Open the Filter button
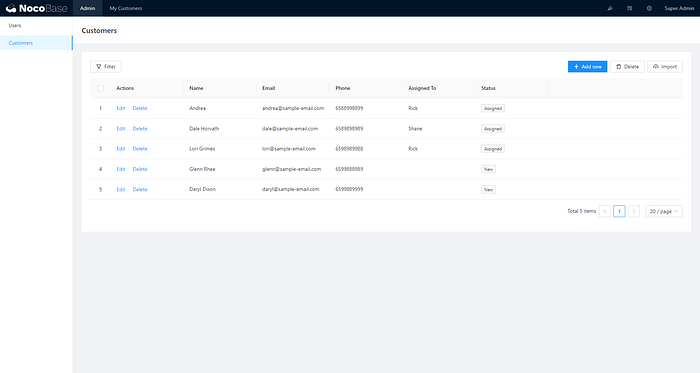Screen dimensions: 700x373 (x=106, y=66)
